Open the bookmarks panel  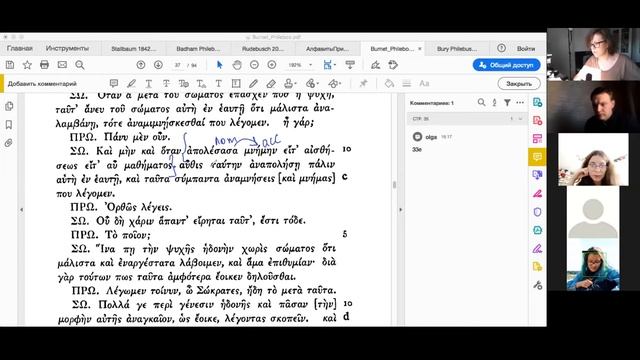(x=9, y=124)
